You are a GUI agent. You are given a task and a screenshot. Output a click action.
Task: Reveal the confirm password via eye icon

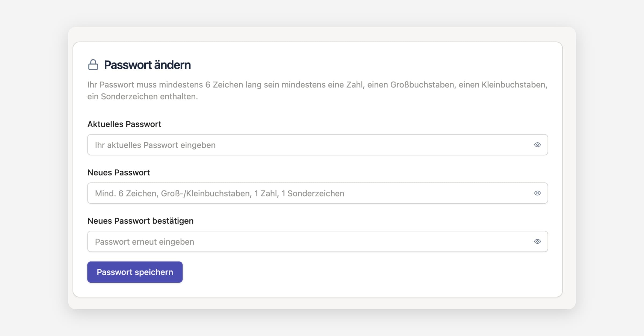tap(537, 241)
